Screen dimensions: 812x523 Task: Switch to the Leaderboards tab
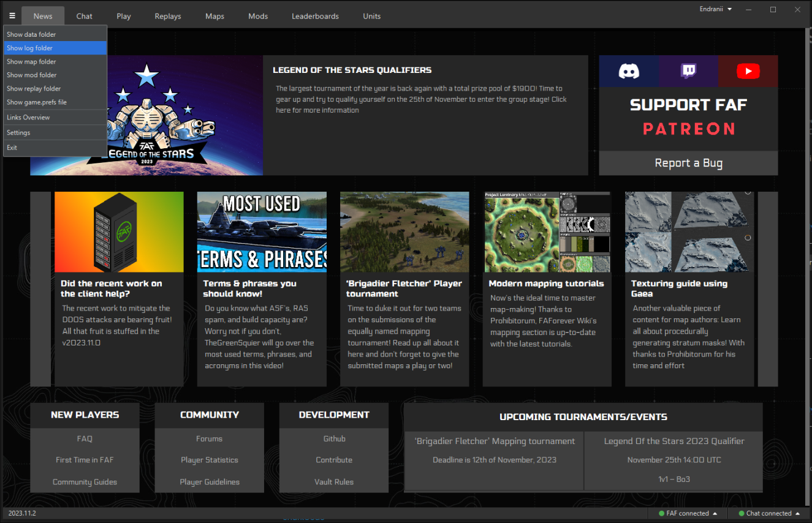pyautogui.click(x=315, y=17)
